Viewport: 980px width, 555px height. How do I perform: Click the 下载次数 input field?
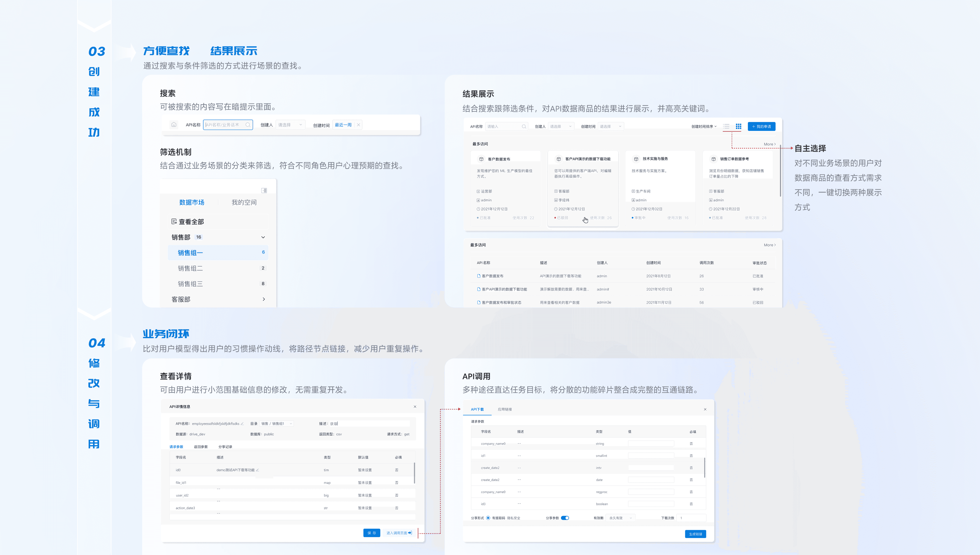tap(691, 518)
